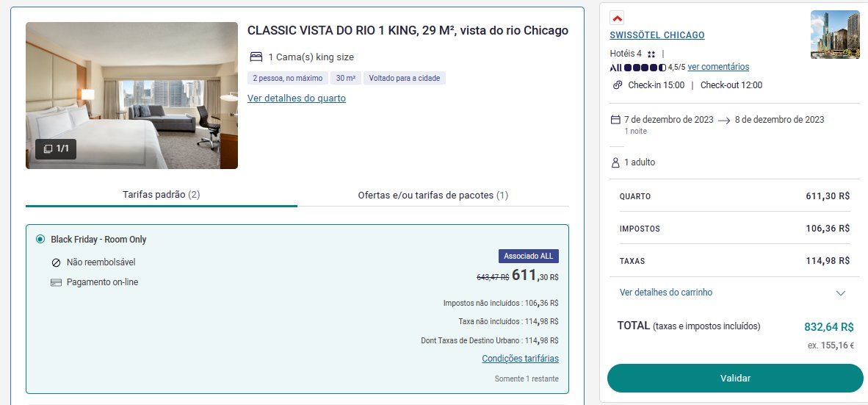This screenshot has width=868, height=405.
Task: Open Ofertas e/ou tarifas de pacotes tab
Action: (433, 195)
